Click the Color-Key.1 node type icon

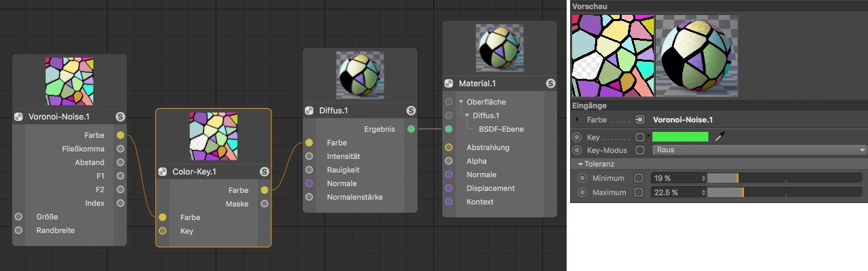[163, 172]
